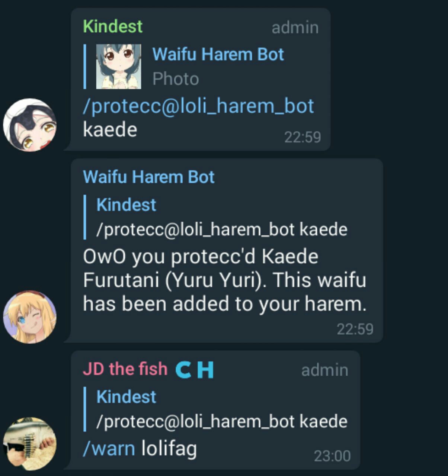Jump to quoted Kindest message in bot reply
Screen dimensions: 448x476
click(x=216, y=217)
